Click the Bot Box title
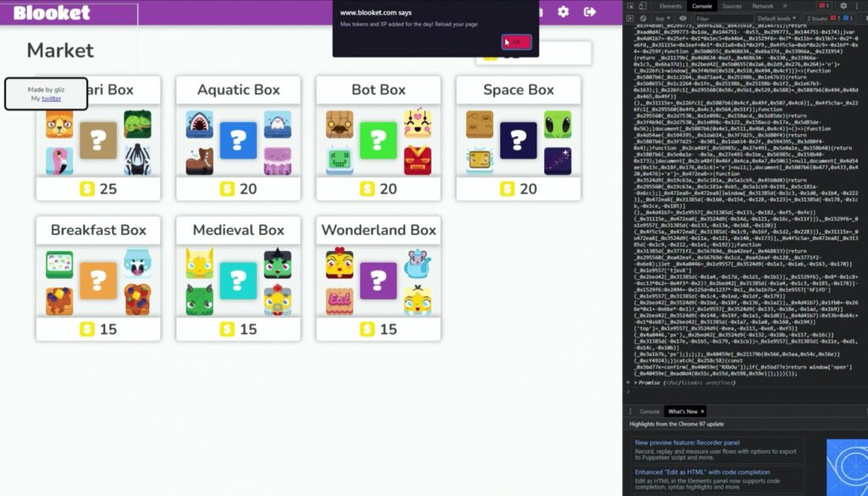 coord(379,90)
